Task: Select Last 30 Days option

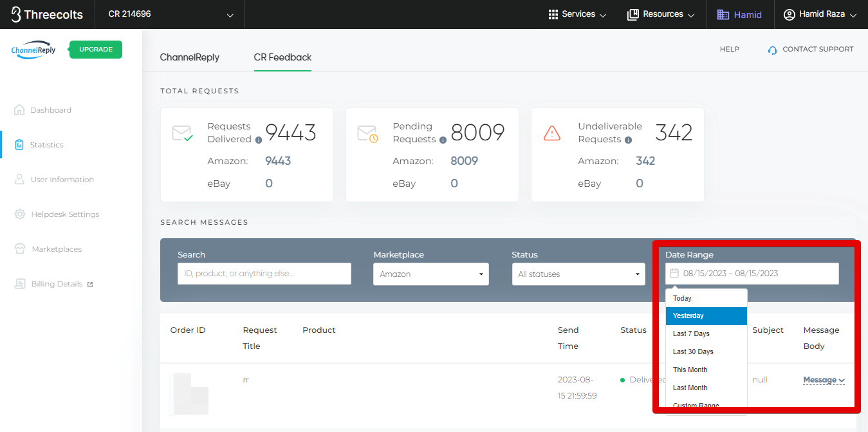Action: point(706,352)
